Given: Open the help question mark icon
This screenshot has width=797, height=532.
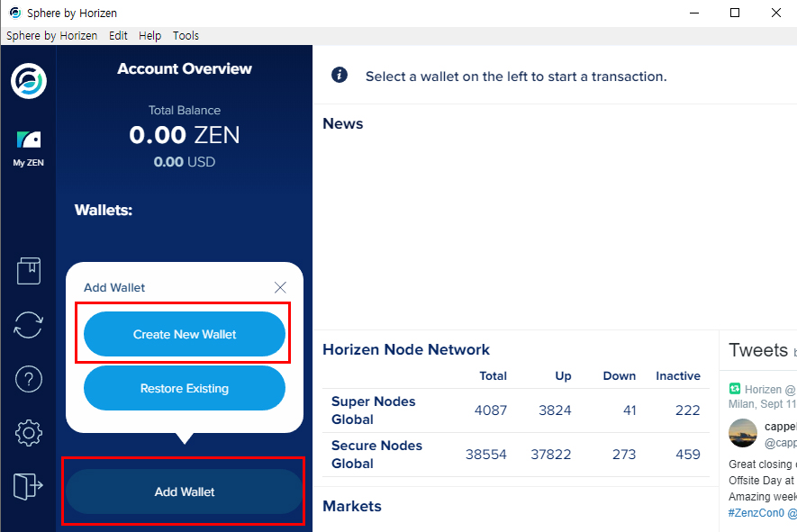Looking at the screenshot, I should pyautogui.click(x=29, y=379).
